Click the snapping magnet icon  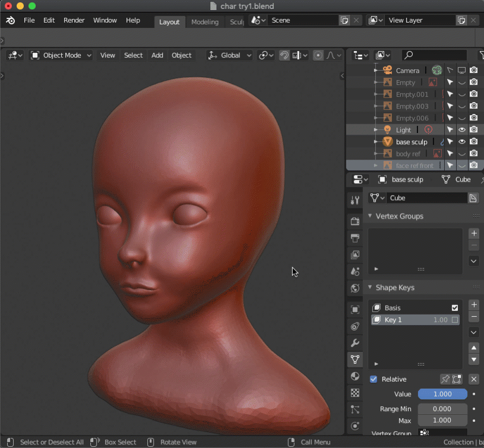tap(284, 55)
